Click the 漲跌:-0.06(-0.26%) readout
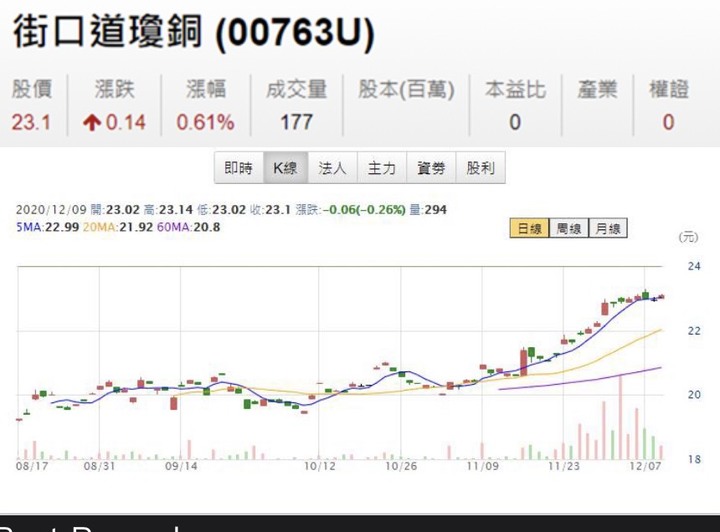The height and width of the screenshot is (532, 720). [351, 210]
